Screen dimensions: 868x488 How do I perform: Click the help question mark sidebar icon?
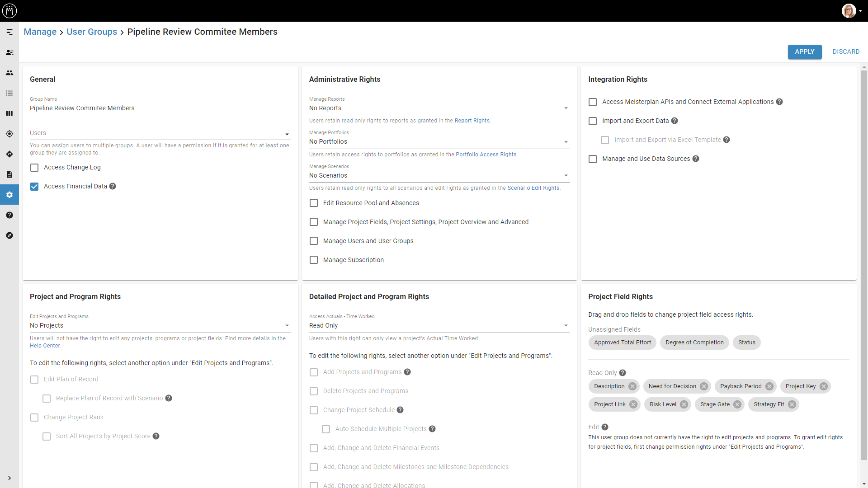pyautogui.click(x=9, y=215)
